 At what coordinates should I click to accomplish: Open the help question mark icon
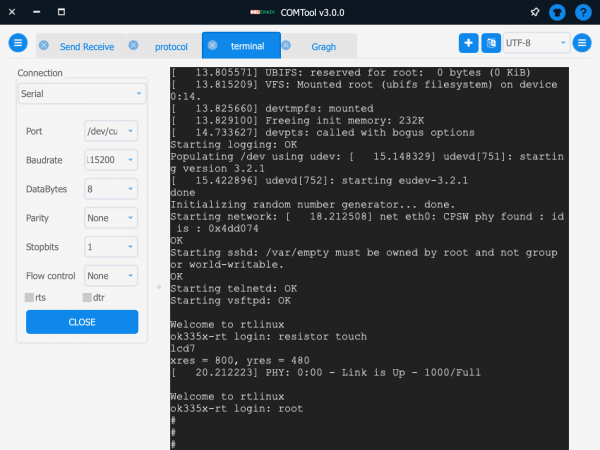click(x=583, y=12)
